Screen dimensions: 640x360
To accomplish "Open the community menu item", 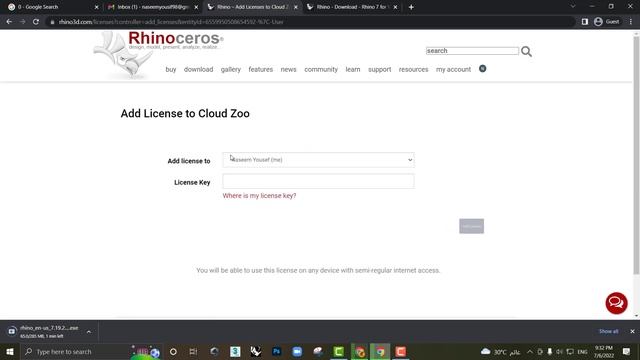I will pyautogui.click(x=321, y=69).
